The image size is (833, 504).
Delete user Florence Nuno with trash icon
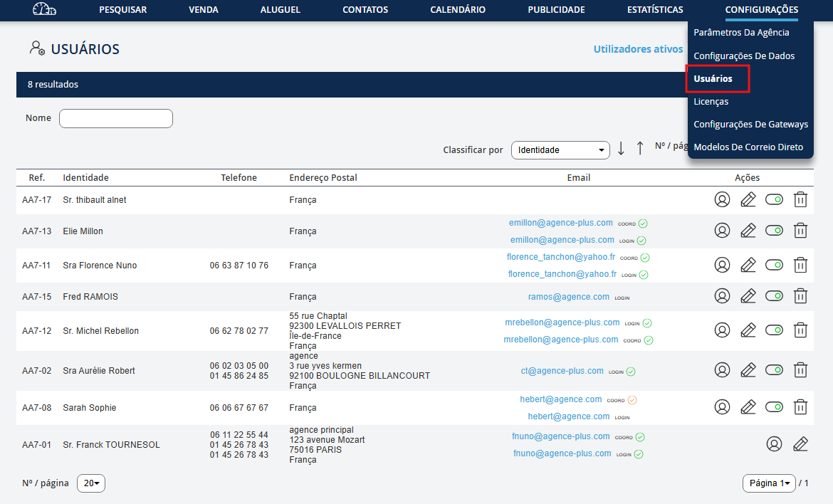pos(800,266)
